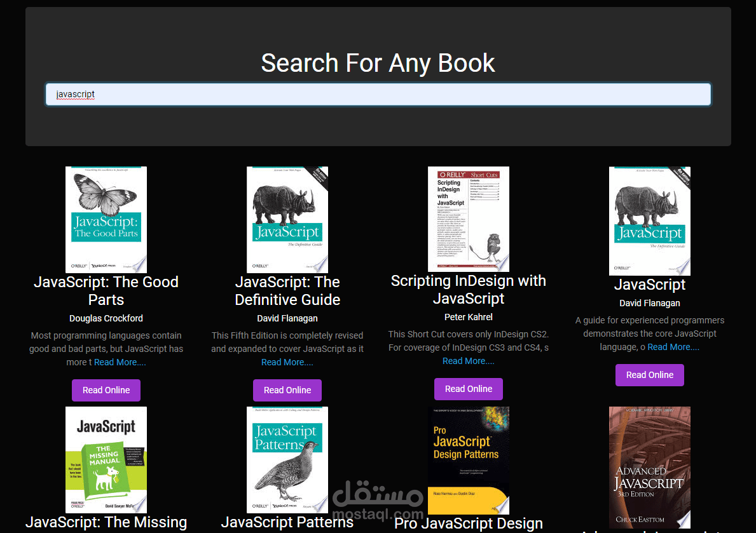
Task: Open the JavaScript David Flanagan 4th edition cover
Action: click(650, 221)
